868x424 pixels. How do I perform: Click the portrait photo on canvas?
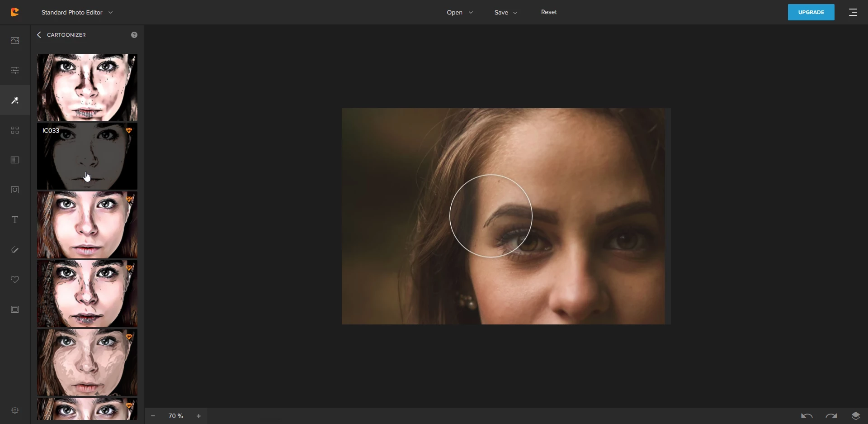point(506,216)
